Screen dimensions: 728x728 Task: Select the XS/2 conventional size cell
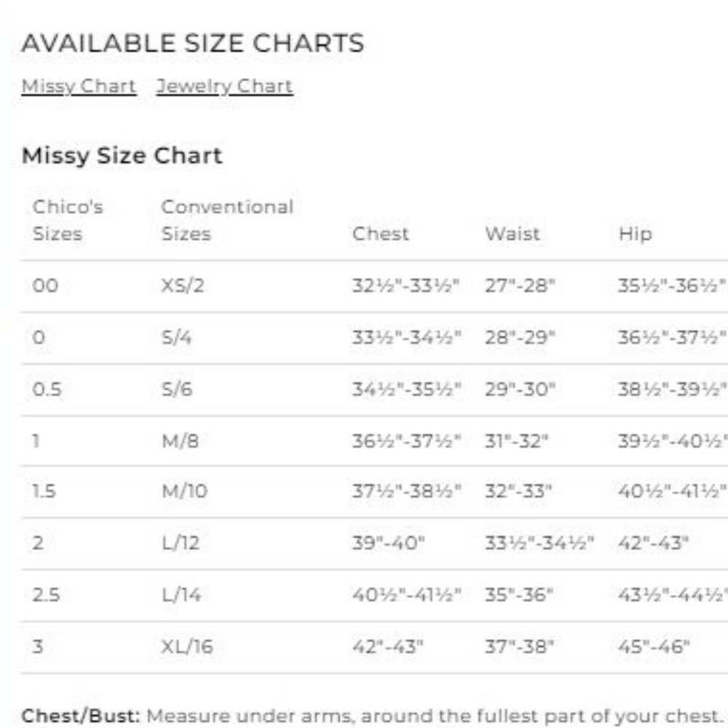point(183,285)
